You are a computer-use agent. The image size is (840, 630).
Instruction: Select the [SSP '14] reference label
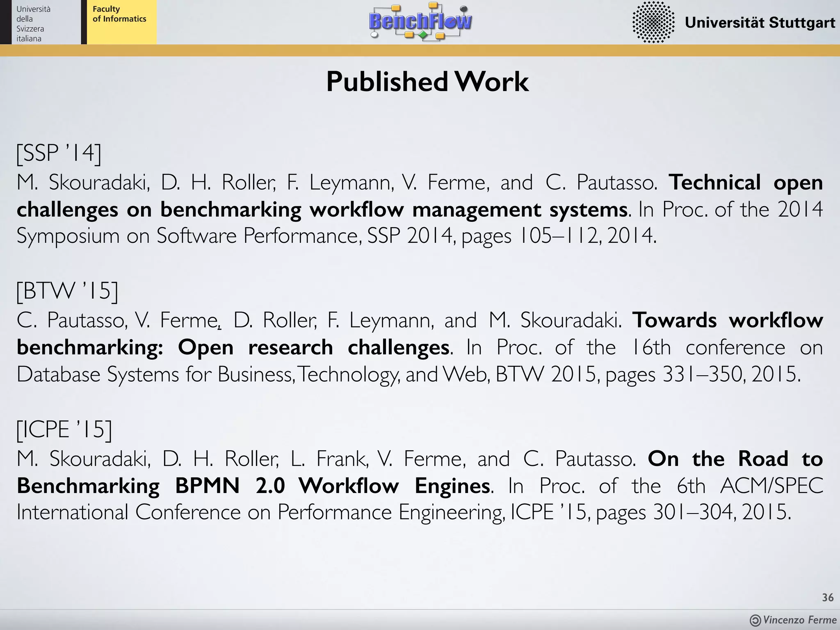[59, 154]
